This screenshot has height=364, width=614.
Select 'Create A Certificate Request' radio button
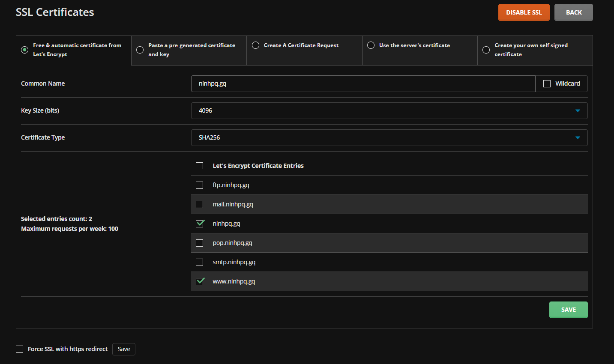(x=255, y=45)
